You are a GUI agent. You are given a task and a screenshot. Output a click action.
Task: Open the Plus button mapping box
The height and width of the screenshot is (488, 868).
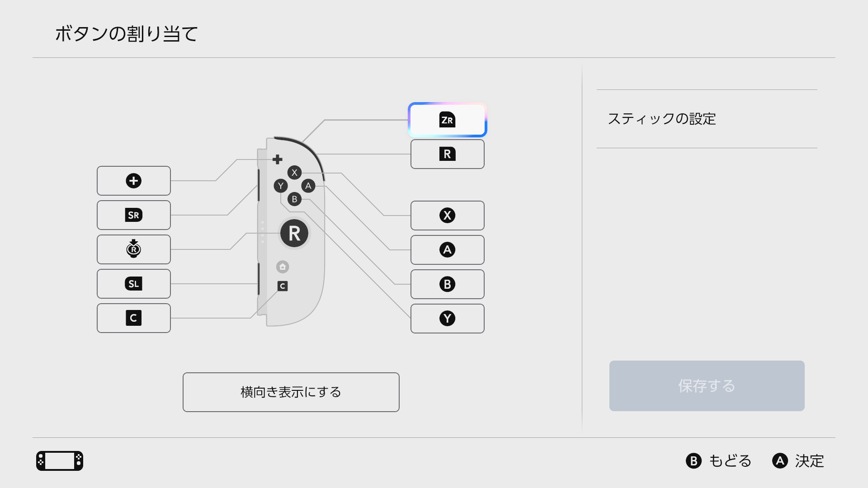134,181
